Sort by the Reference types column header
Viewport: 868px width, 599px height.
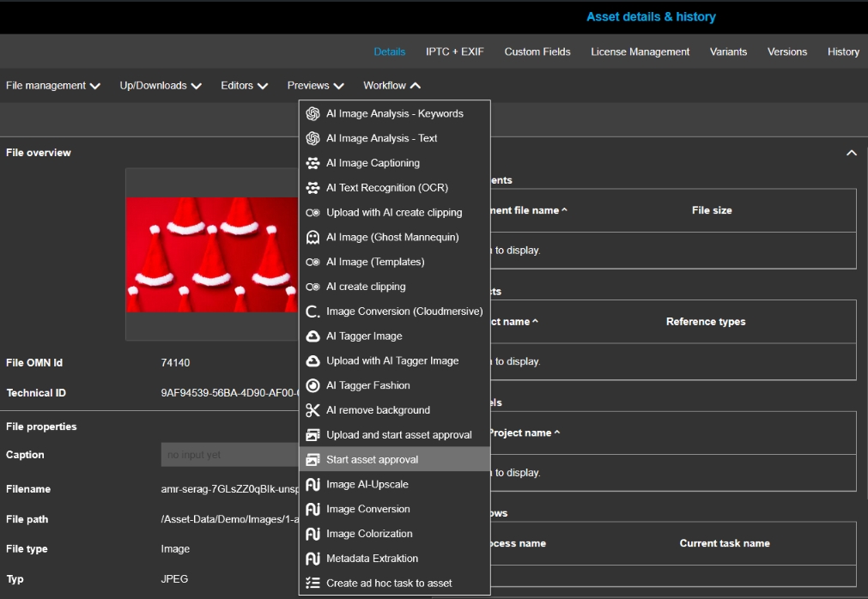click(x=705, y=322)
